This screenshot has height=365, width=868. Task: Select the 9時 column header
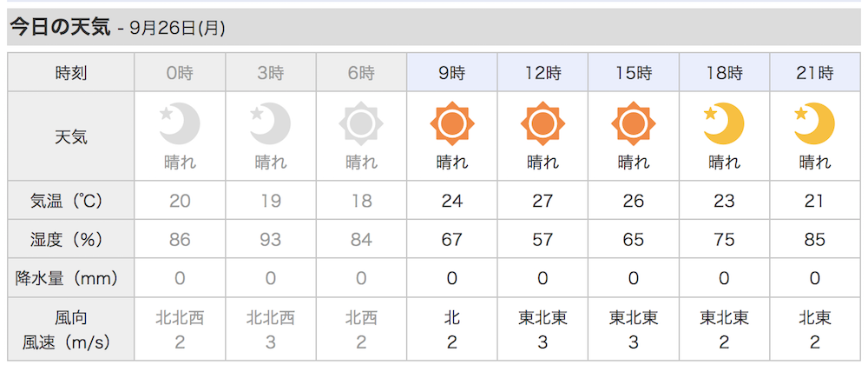(x=451, y=72)
